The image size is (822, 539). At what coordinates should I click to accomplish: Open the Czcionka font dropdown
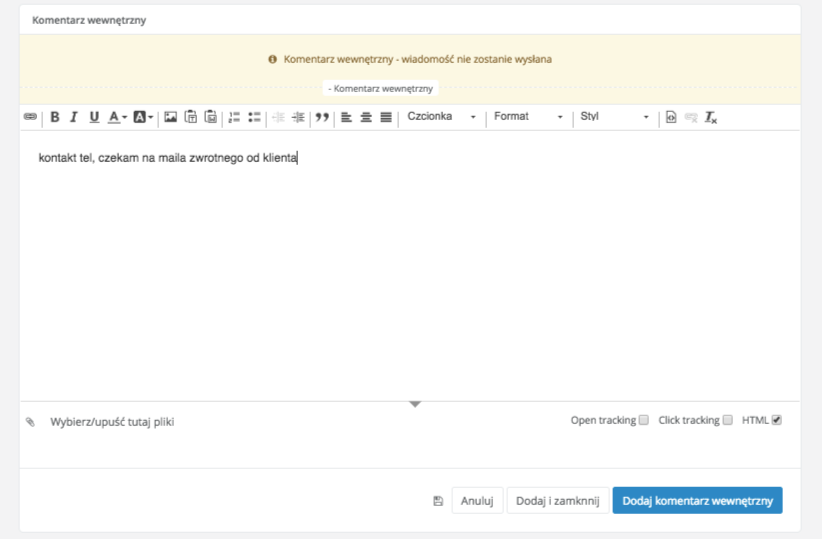click(441, 116)
